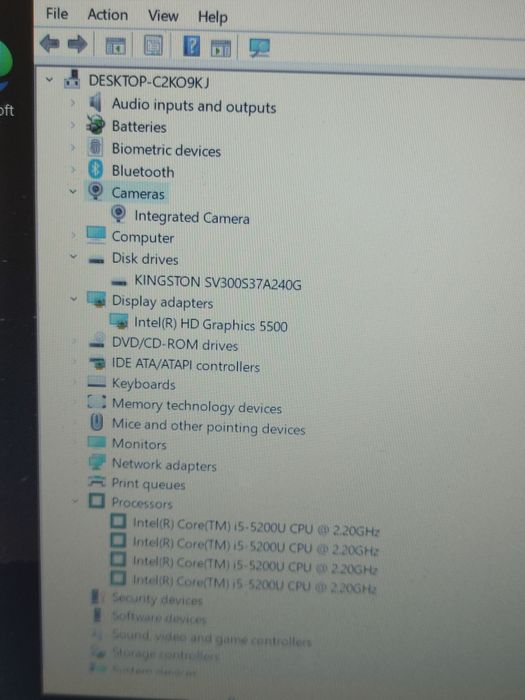
Task: Click the fingerprint Biometric devices icon
Action: [96, 146]
